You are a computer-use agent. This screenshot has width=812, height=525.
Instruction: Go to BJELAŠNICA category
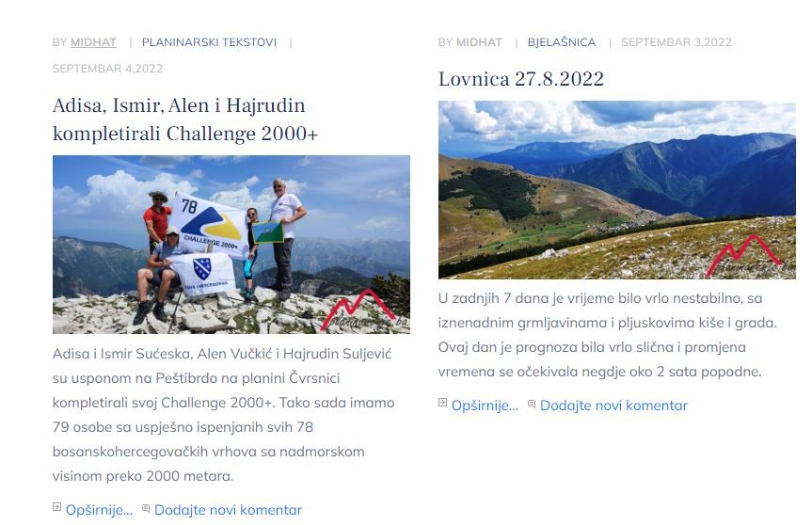[x=562, y=42]
